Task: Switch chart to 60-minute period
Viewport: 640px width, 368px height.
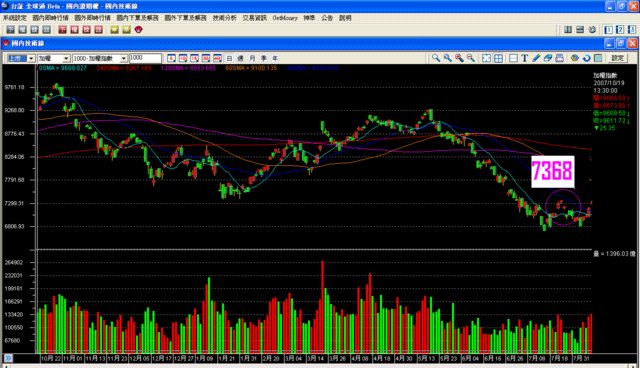Action: 217,58
